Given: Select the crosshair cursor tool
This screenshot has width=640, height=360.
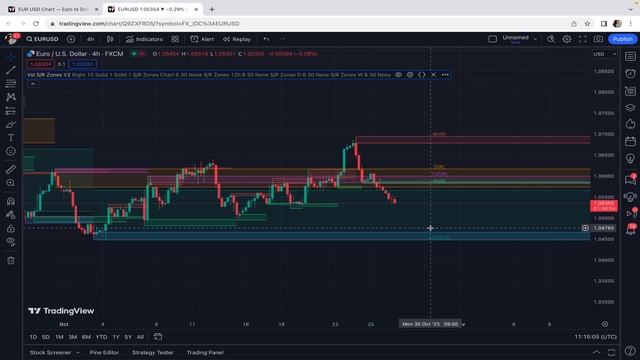Looking at the screenshot, I should click(x=11, y=56).
